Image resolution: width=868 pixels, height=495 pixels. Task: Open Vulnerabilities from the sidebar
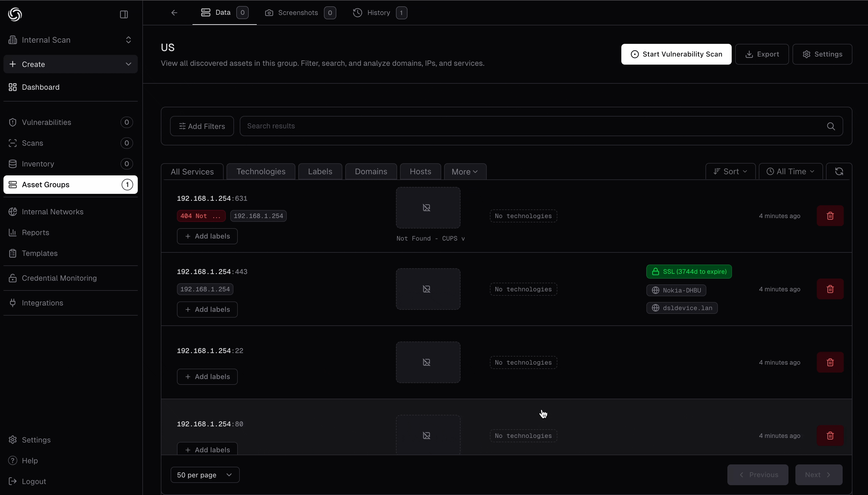[70, 122]
